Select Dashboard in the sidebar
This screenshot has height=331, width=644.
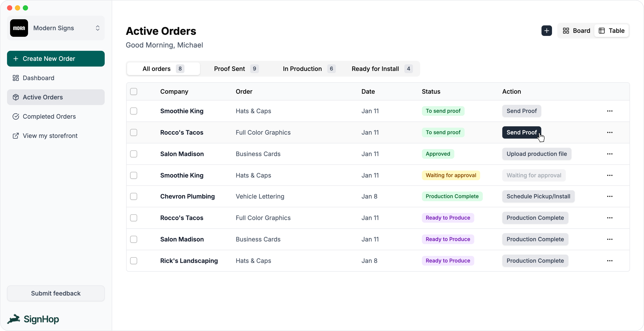(x=39, y=78)
